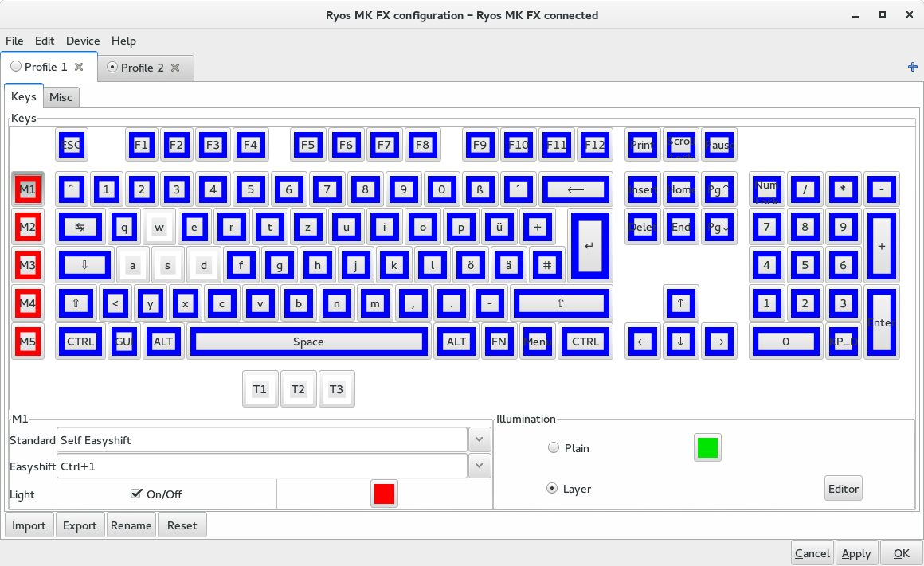Select the up arrow key
Image resolution: width=924 pixels, height=566 pixels.
[680, 303]
